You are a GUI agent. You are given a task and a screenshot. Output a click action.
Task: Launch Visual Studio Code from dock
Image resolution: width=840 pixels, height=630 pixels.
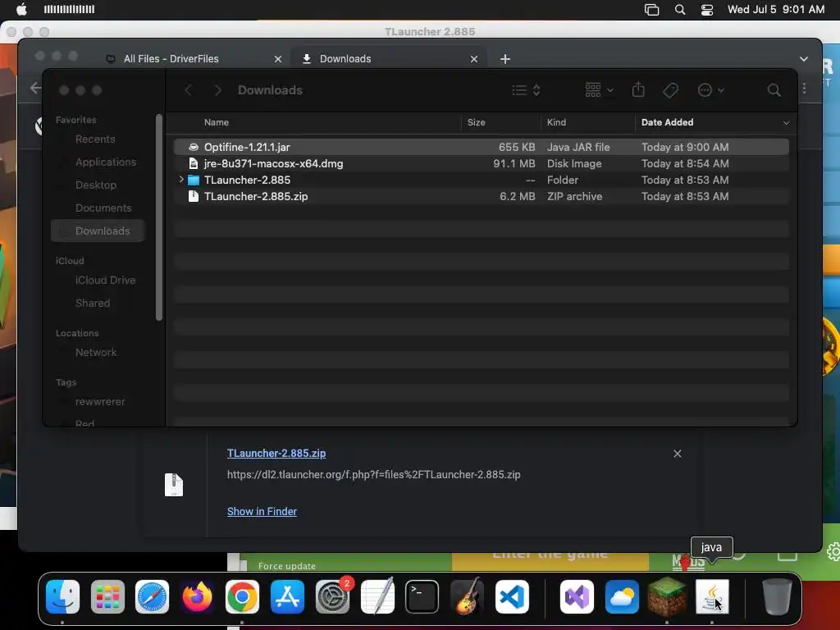(512, 596)
